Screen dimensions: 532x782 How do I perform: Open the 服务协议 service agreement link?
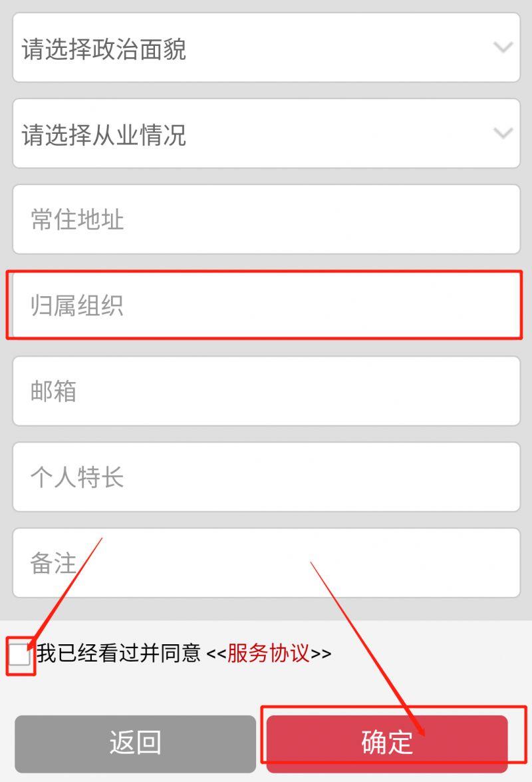tap(269, 654)
